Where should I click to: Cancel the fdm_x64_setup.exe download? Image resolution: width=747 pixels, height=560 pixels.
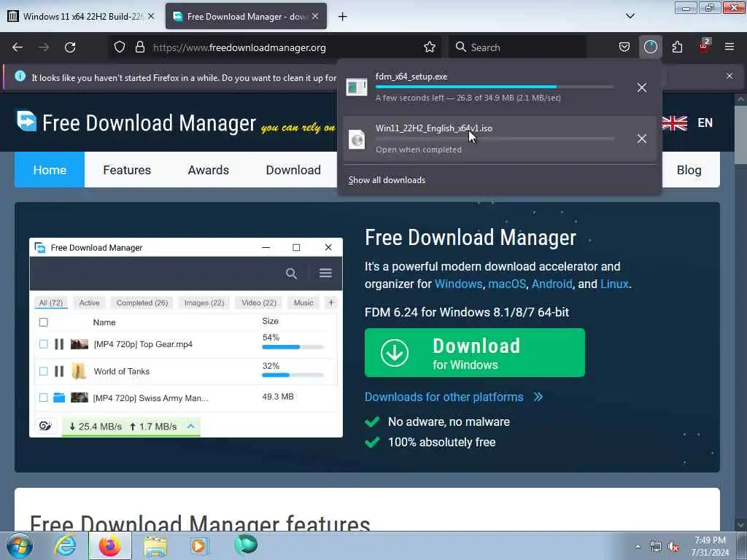pos(642,87)
